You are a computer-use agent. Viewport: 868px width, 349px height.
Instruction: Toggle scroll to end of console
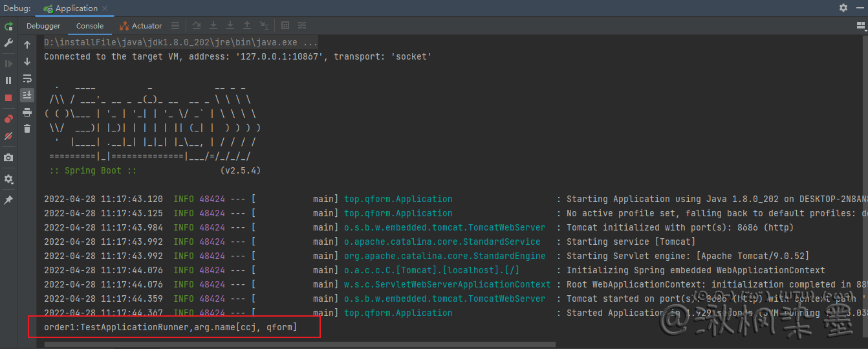(27, 95)
